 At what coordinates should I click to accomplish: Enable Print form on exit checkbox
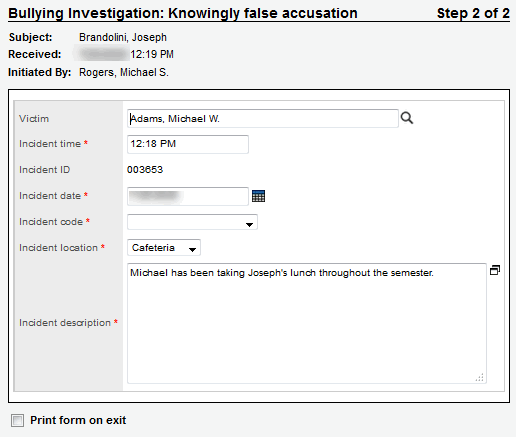[x=17, y=420]
